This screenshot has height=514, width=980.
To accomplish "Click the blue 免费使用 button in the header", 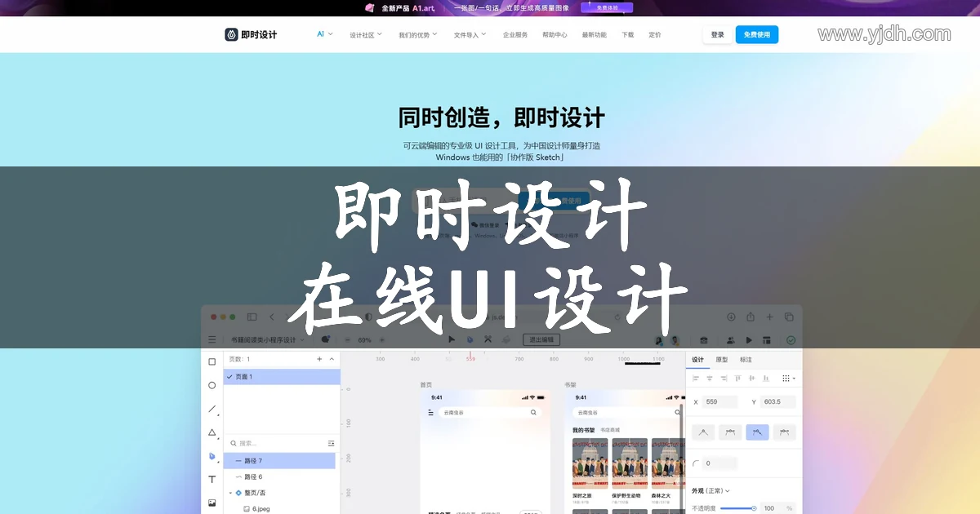I will tap(757, 35).
